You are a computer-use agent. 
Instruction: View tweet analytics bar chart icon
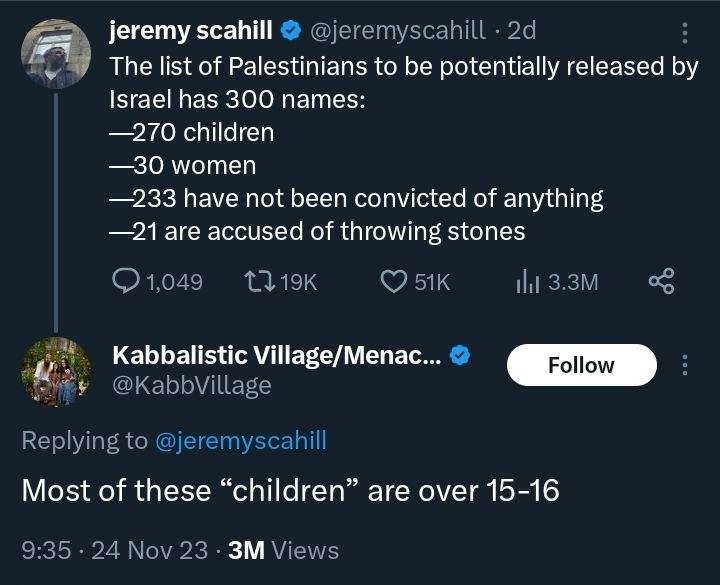point(528,283)
